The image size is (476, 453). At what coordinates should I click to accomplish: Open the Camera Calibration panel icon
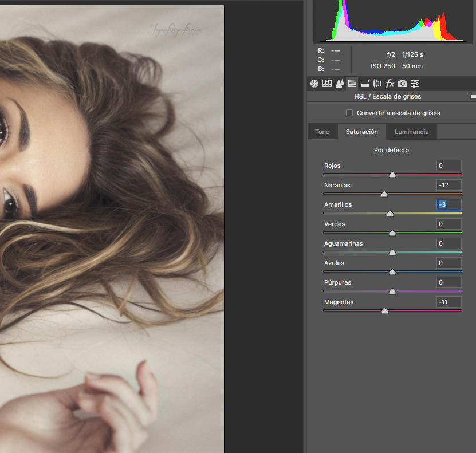(x=403, y=84)
